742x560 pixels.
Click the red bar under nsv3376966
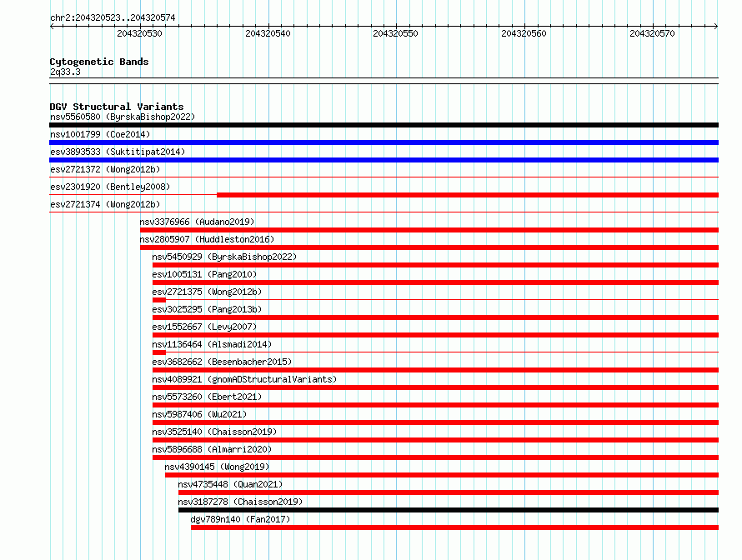click(x=429, y=230)
